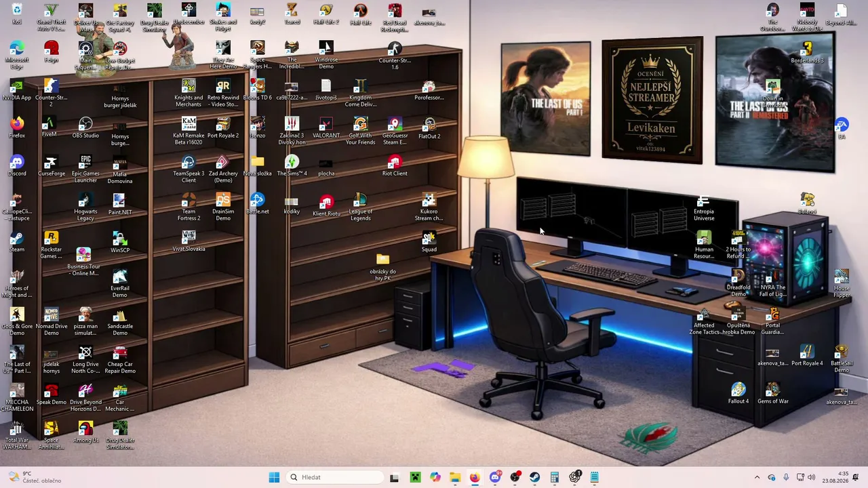Focus the Hledat search box

pos(335,477)
